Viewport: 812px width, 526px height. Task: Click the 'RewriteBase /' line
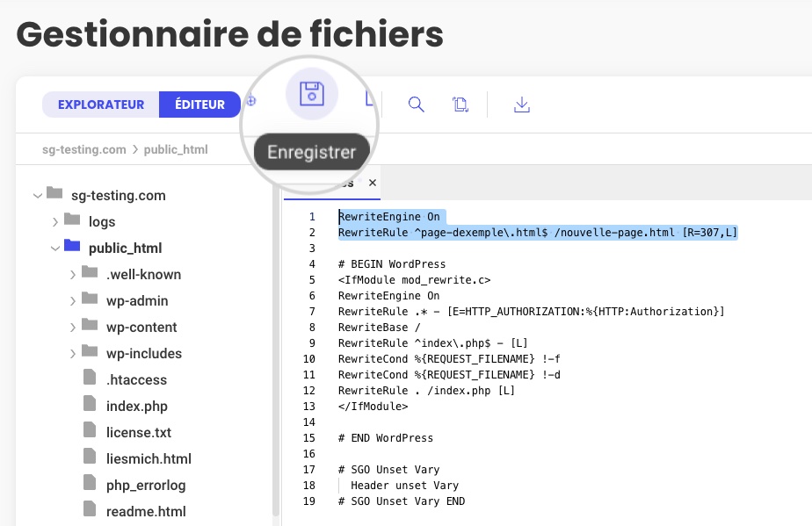coord(379,328)
